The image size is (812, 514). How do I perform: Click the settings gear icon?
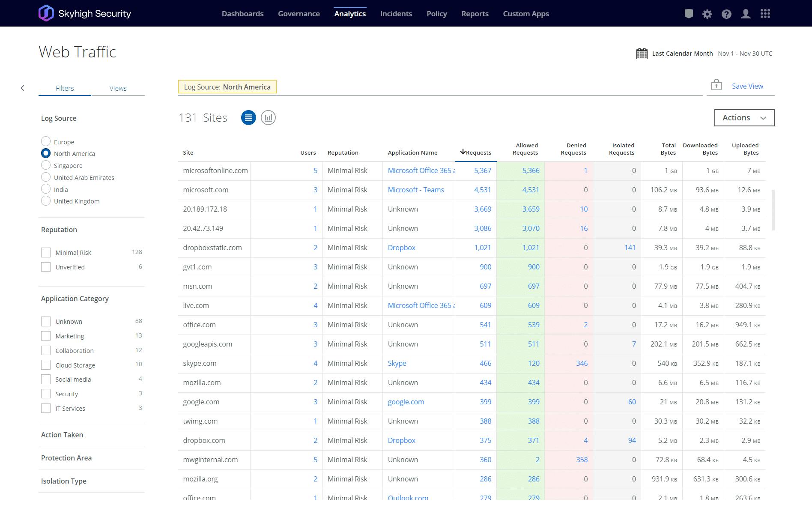(707, 14)
